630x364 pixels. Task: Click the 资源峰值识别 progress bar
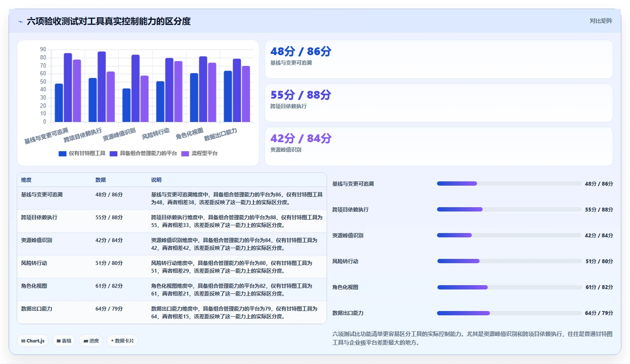[509, 235]
